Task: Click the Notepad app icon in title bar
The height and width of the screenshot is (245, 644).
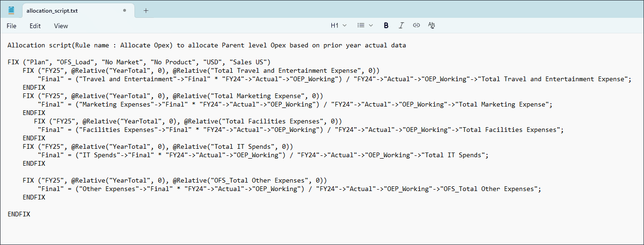Action: point(11,10)
